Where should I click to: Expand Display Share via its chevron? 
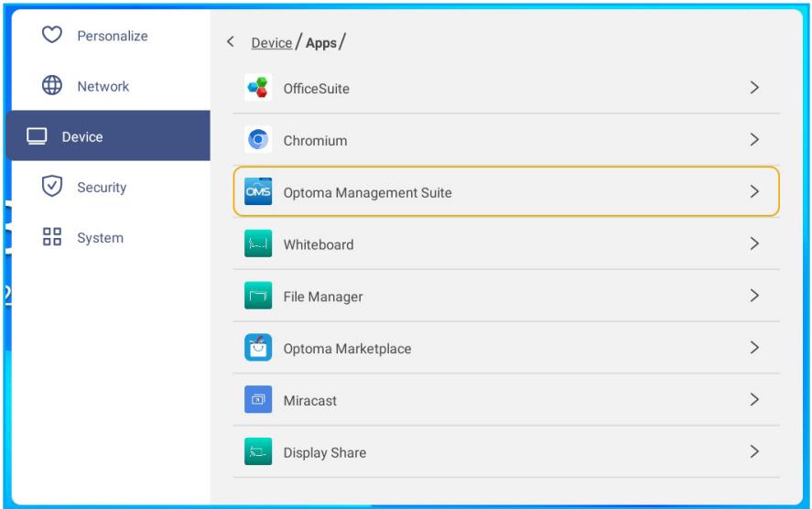[x=754, y=451]
